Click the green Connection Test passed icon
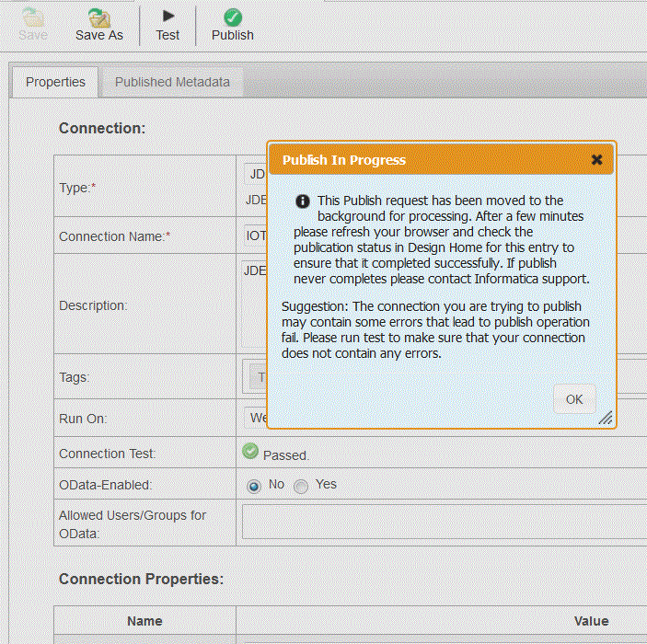This screenshot has height=644, width=647. tap(249, 452)
